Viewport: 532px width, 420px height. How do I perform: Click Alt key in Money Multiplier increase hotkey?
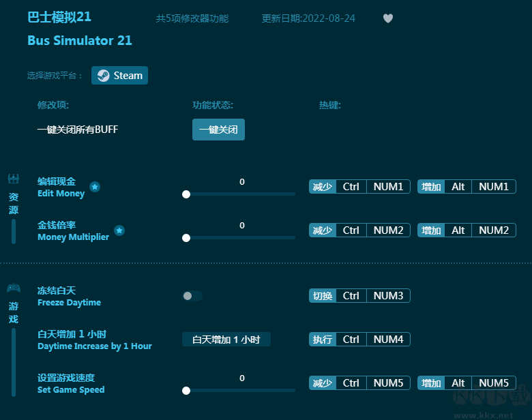click(458, 230)
